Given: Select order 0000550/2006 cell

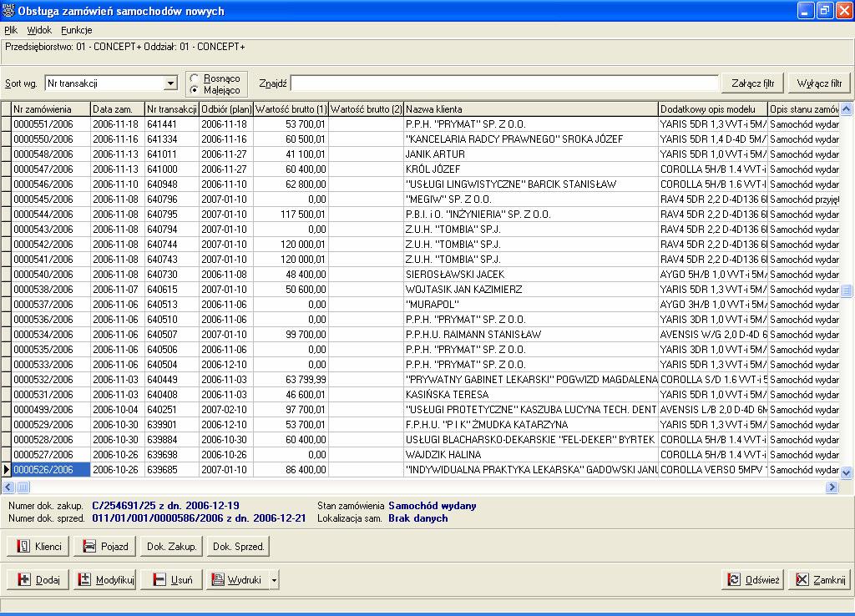Looking at the screenshot, I should (51, 139).
